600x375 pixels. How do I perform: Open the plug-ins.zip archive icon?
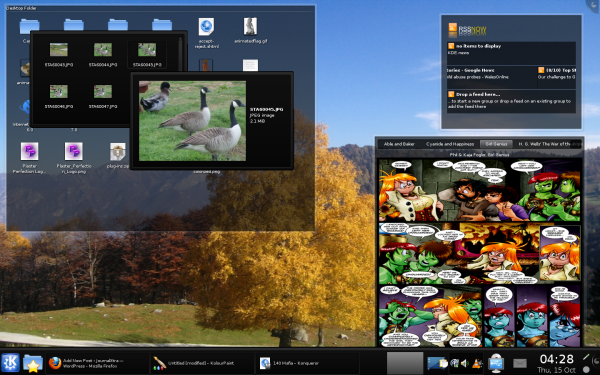[x=117, y=155]
